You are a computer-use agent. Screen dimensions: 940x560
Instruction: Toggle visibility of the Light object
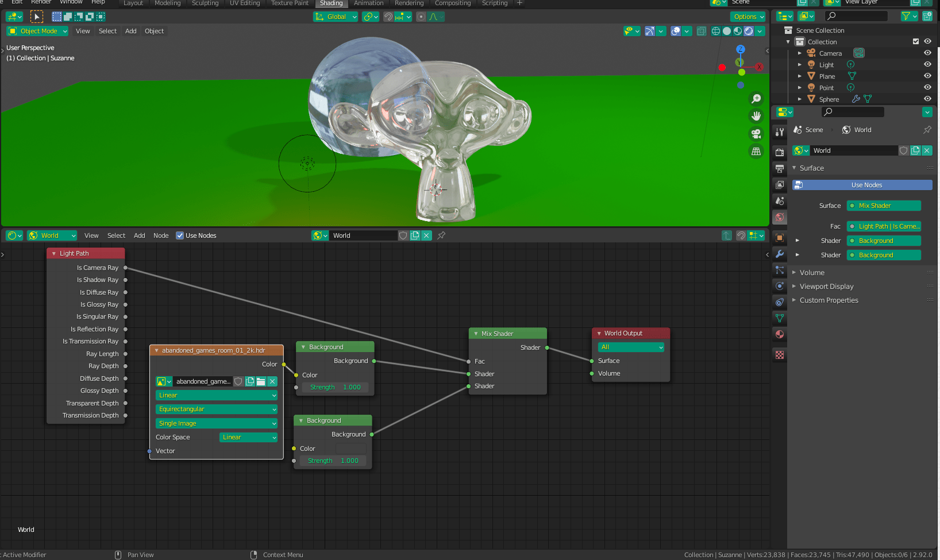tap(927, 64)
